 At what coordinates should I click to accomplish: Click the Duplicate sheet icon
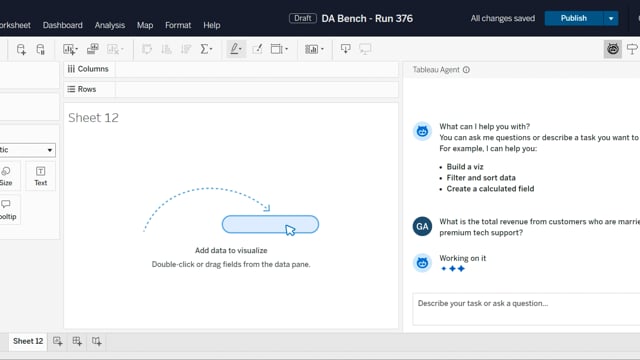click(93, 49)
